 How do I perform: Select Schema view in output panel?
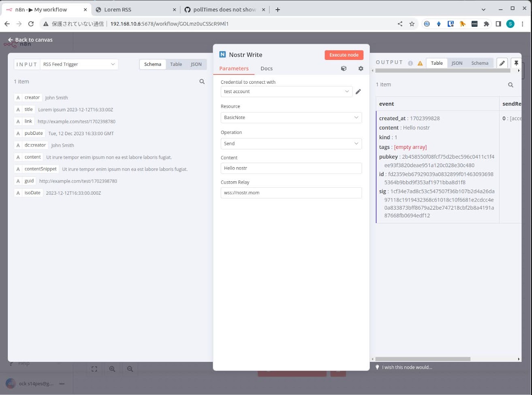tap(480, 63)
